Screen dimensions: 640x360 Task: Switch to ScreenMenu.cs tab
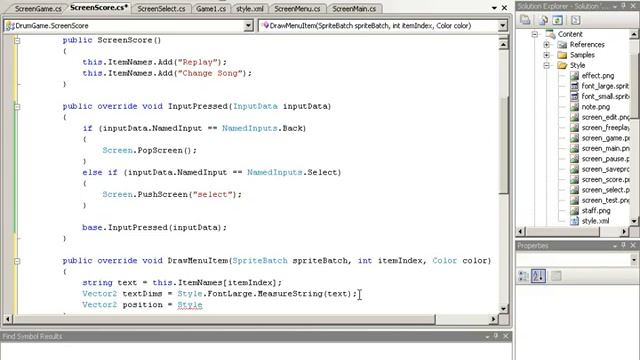(297, 9)
